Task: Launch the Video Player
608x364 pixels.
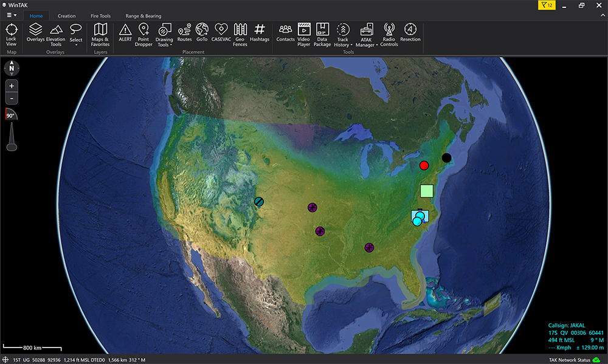Action: (x=304, y=33)
